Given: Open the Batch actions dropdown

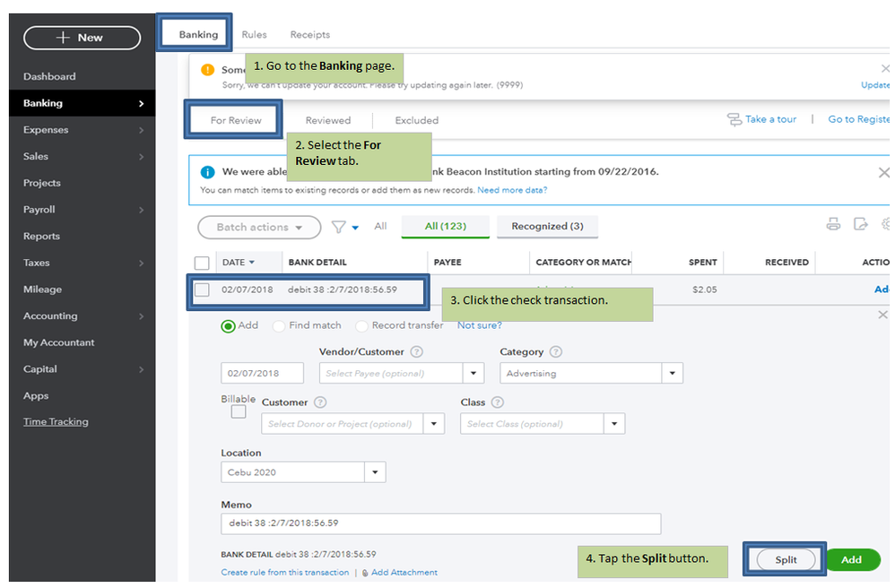Looking at the screenshot, I should [x=258, y=227].
